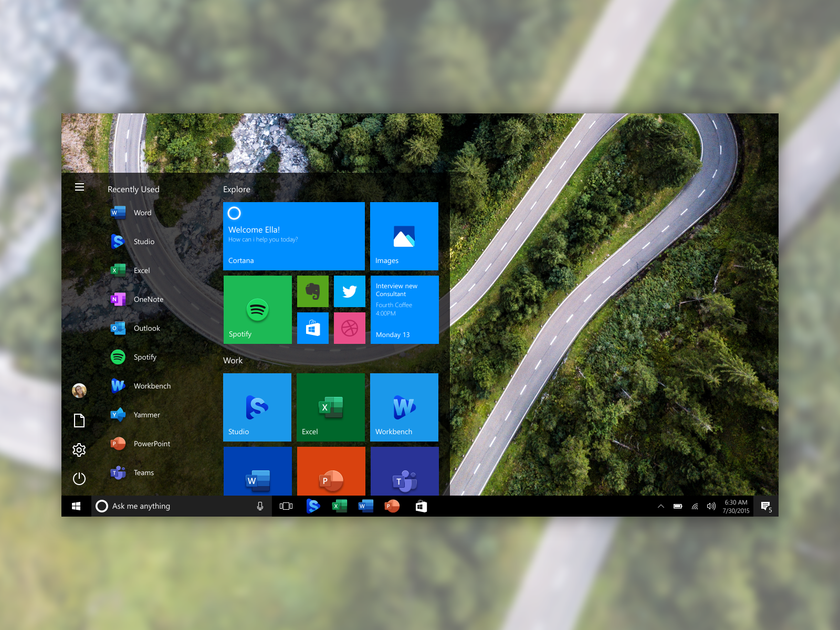This screenshot has width=840, height=630.
Task: Click the clock showing 6:30 AM
Action: point(735,506)
